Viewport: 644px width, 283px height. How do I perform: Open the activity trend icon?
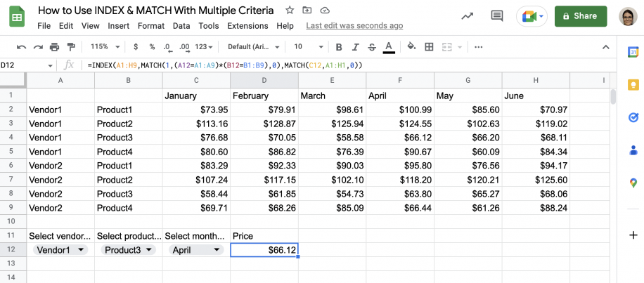(x=467, y=16)
